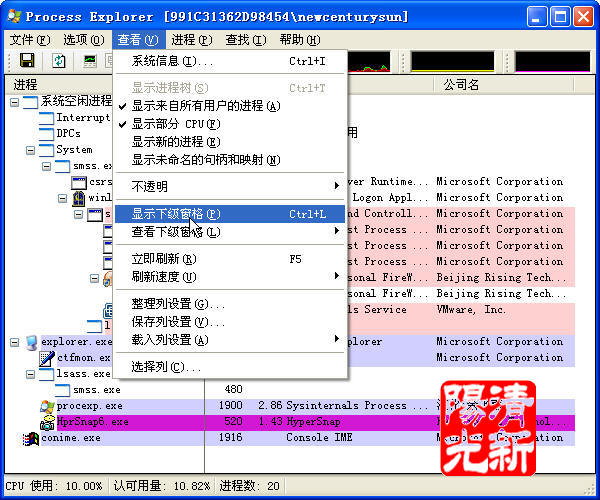
Task: Click the conime.exe process icon
Action: [x=31, y=438]
